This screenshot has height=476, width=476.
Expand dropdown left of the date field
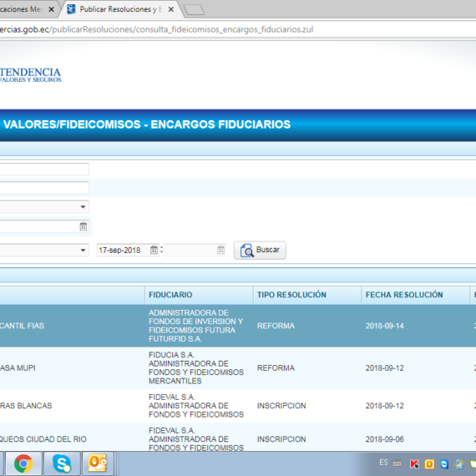83,251
